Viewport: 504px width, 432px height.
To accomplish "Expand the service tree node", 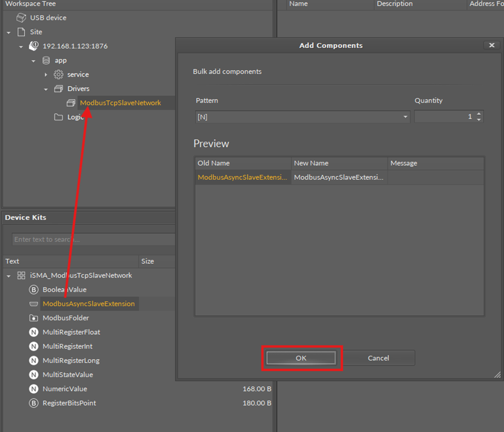I will 46,75.
